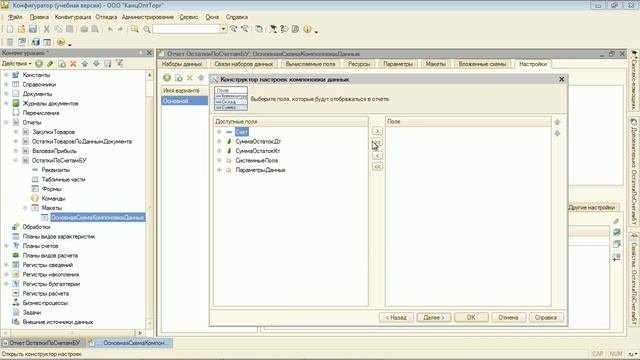This screenshot has width=640, height=360.
Task: Open the search field dropdown arrow
Action: pos(223,29)
